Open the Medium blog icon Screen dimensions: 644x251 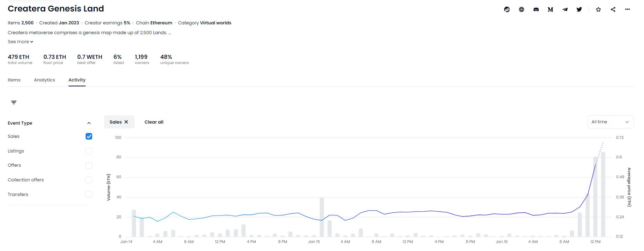pos(550,9)
